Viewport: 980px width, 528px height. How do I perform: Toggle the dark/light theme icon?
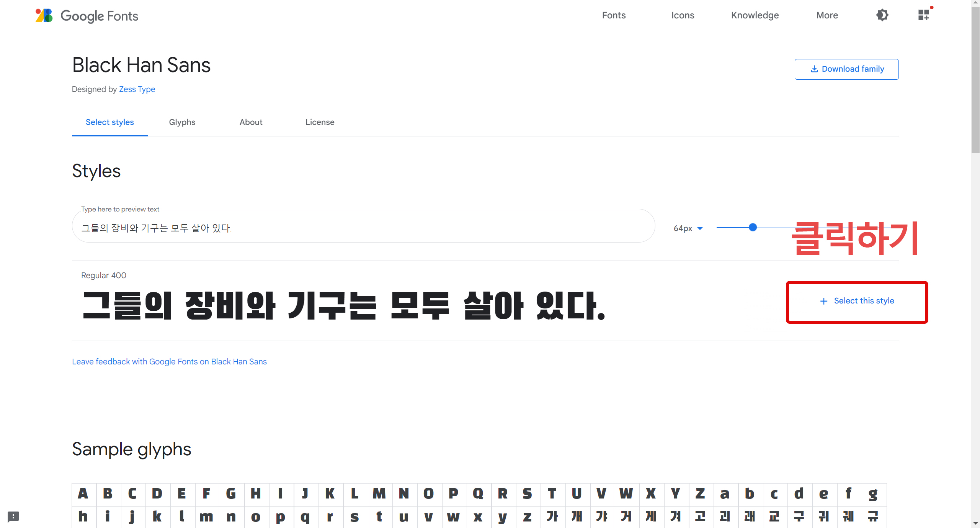tap(882, 15)
